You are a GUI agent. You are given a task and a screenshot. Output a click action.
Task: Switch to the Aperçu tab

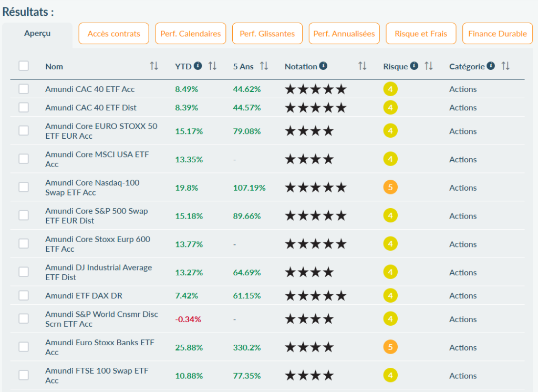coord(37,34)
